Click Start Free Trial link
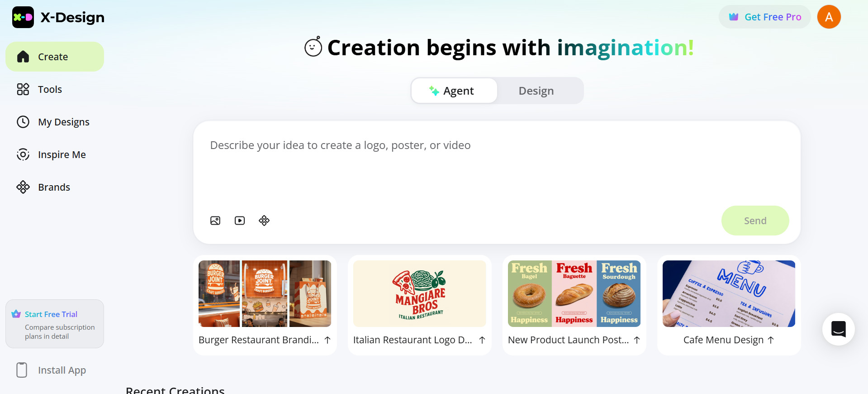The height and width of the screenshot is (394, 868). (x=51, y=314)
